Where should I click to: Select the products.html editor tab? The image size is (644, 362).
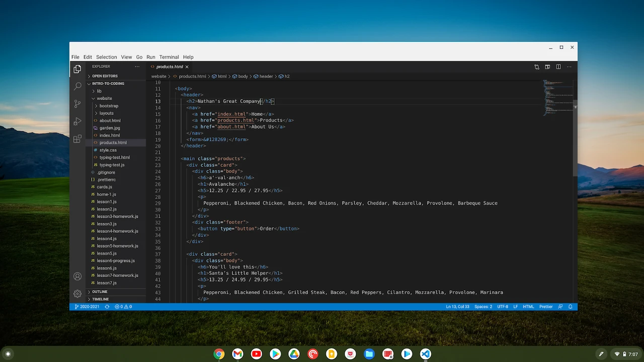coord(170,67)
